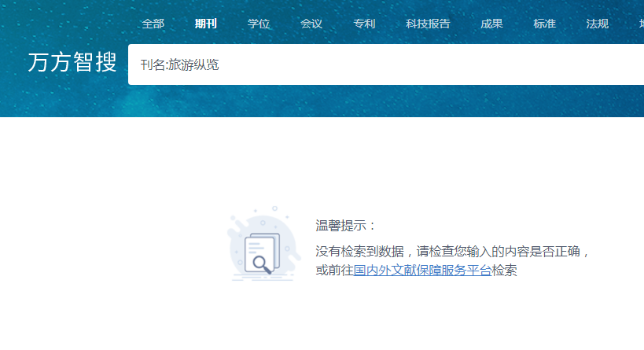Choose the 专利 category
644x350 pixels.
click(x=364, y=24)
